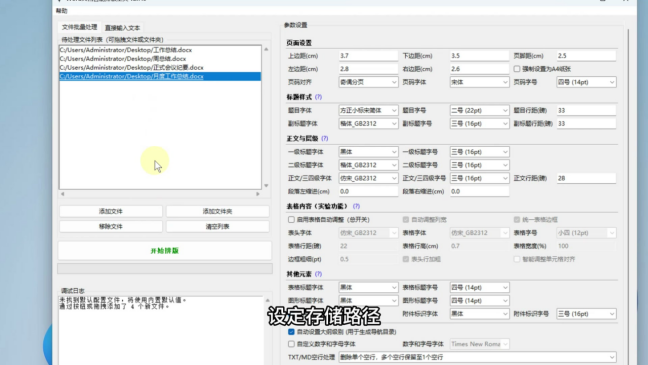Screen dimensions: 648x365
Task: Click the 正文行距(磅) field with 28
Action: (586, 178)
